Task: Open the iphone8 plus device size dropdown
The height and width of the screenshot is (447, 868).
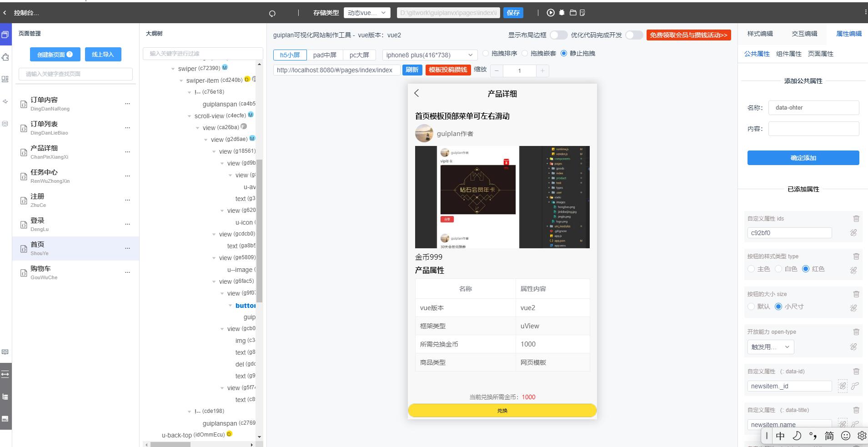Action: point(430,55)
